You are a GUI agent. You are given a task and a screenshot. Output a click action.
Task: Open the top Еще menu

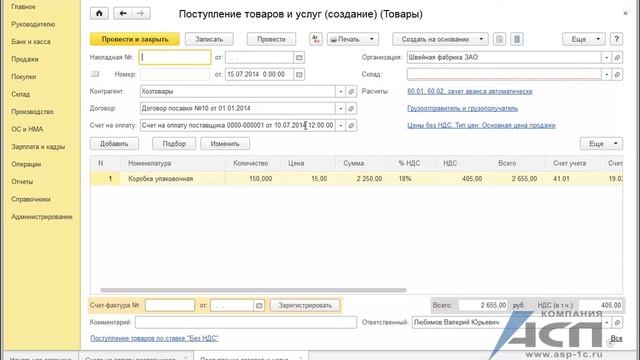(583, 39)
